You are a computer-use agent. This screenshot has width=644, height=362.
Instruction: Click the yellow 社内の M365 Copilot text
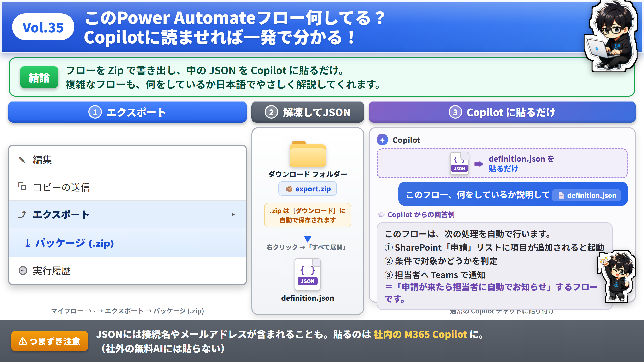pyautogui.click(x=420, y=334)
